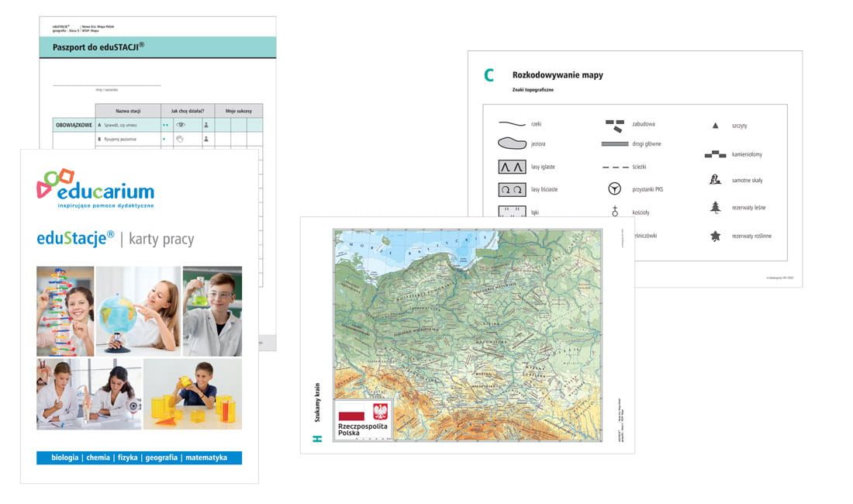Click the peak (szczyty) triangle symbol
Screen dimensions: 853x504
click(x=716, y=126)
